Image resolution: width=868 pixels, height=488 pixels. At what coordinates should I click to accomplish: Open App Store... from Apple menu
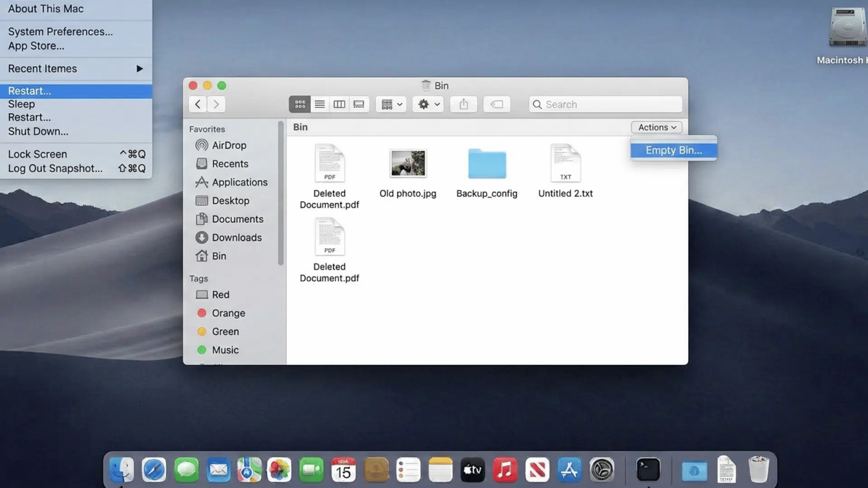[x=76, y=46]
